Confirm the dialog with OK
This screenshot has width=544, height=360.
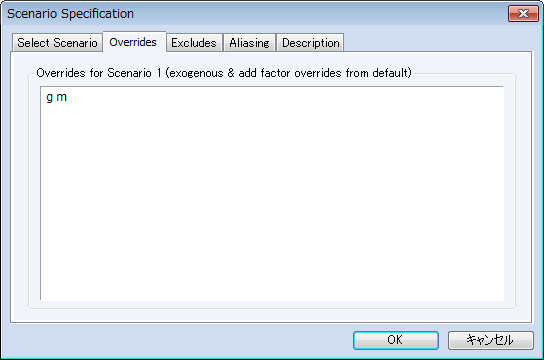396,340
